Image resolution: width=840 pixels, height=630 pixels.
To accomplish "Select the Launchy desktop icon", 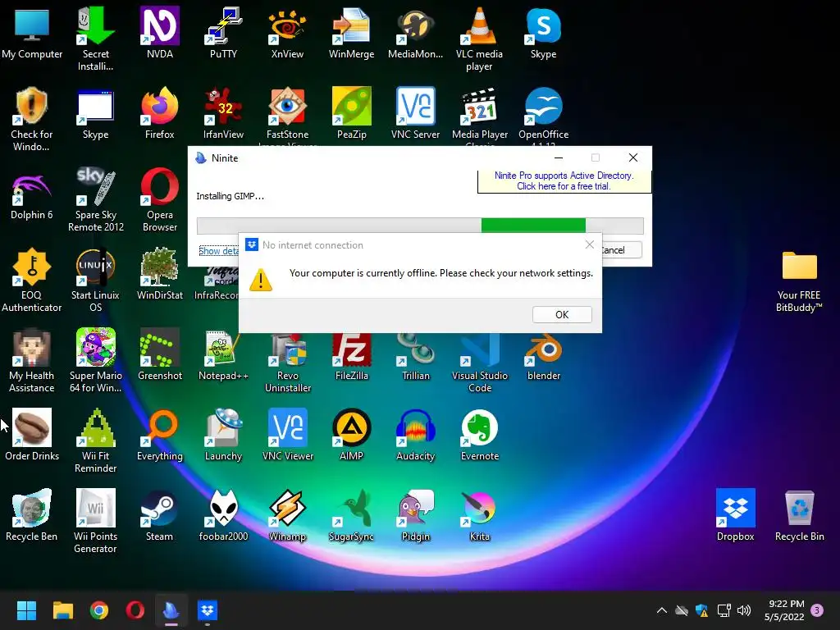I will [x=223, y=435].
